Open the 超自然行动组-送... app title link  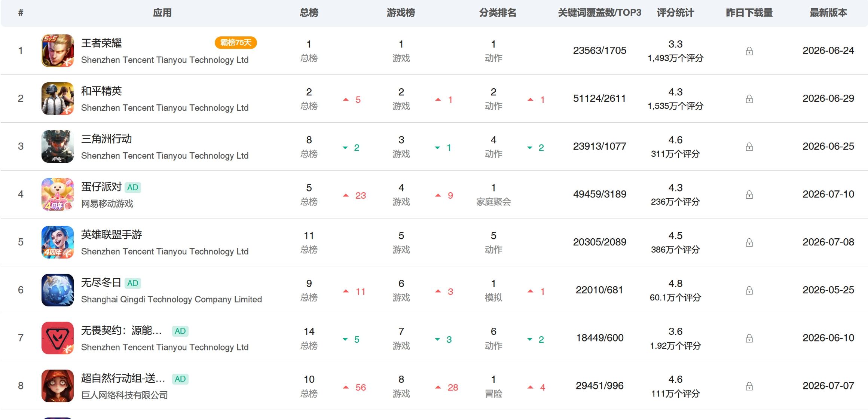(x=123, y=378)
